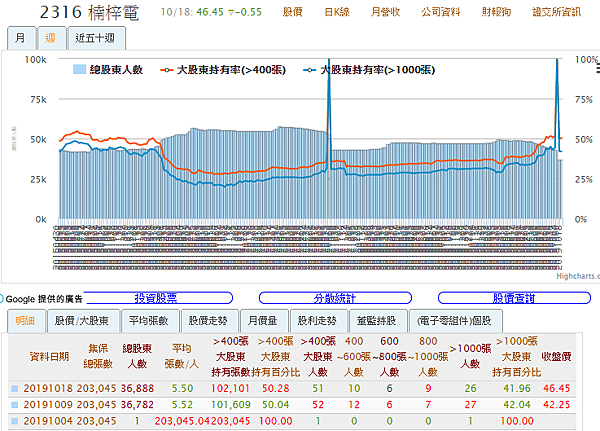Open the 公司資料 navigation link
600x431 pixels.
pyautogui.click(x=440, y=12)
